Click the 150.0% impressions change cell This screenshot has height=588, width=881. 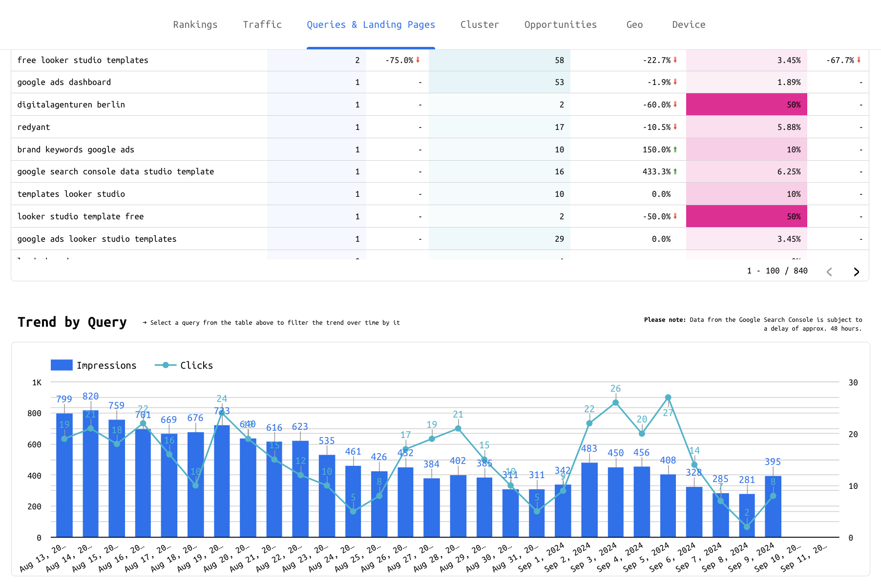click(628, 149)
